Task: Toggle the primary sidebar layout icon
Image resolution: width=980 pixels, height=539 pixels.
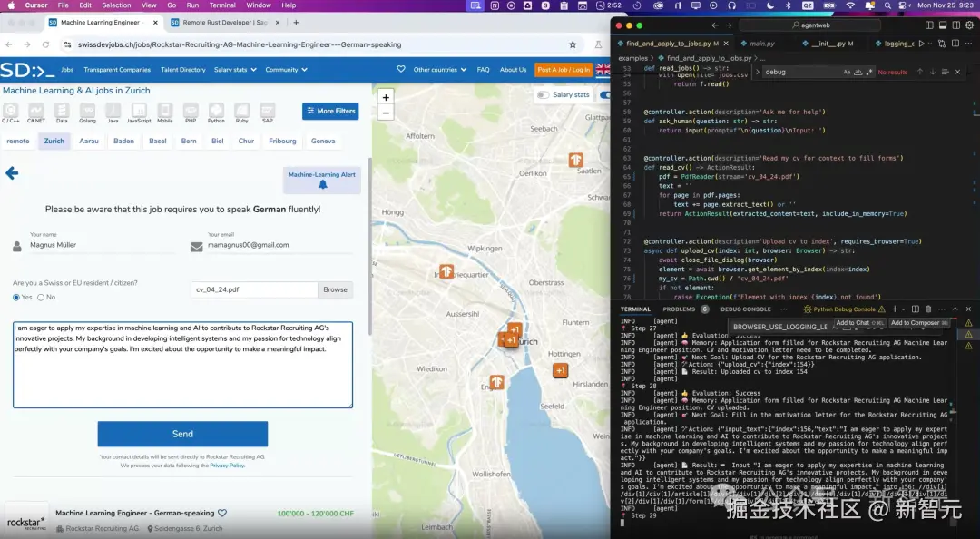Action: (x=929, y=25)
